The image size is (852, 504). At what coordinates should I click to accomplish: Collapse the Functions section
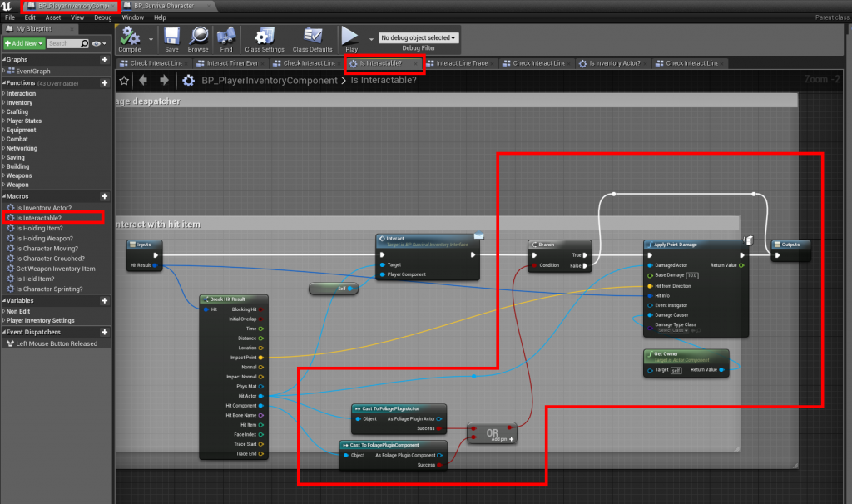click(4, 82)
